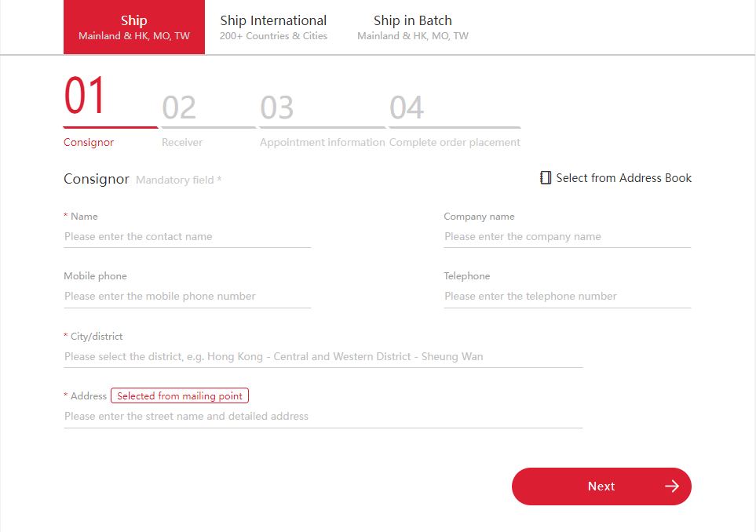Click the City/district label
The width and height of the screenshot is (756, 532).
click(97, 337)
